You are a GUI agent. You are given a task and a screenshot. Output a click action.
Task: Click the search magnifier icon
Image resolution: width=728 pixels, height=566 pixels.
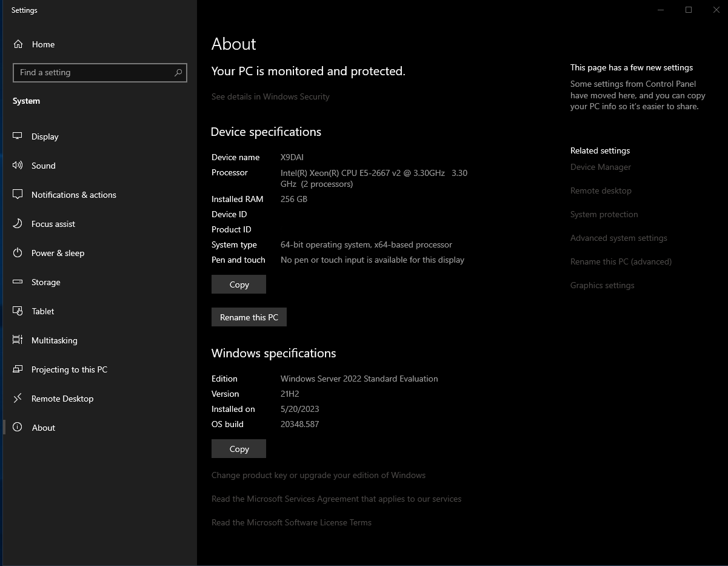(178, 73)
